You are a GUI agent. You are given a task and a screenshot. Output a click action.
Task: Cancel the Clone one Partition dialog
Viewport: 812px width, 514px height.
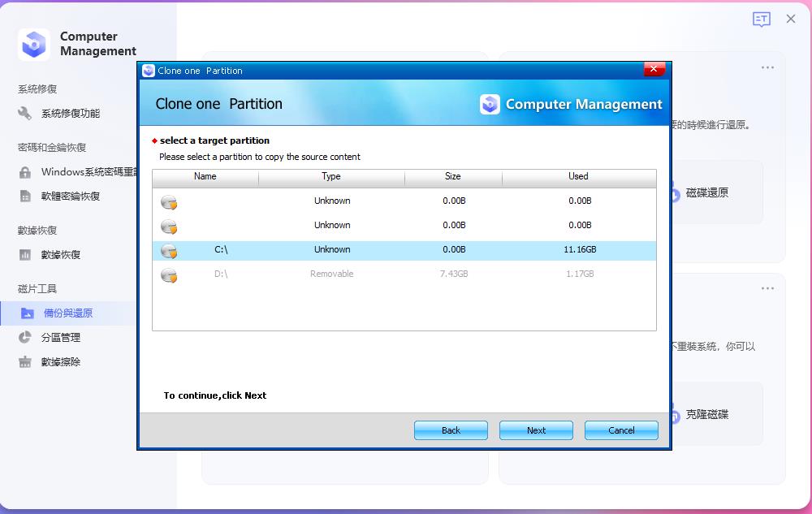click(621, 430)
